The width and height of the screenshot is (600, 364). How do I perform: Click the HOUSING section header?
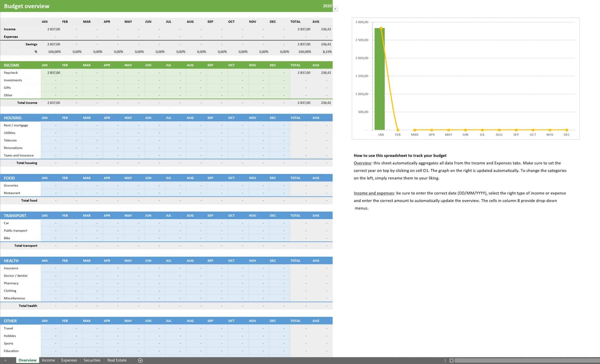tap(13, 118)
